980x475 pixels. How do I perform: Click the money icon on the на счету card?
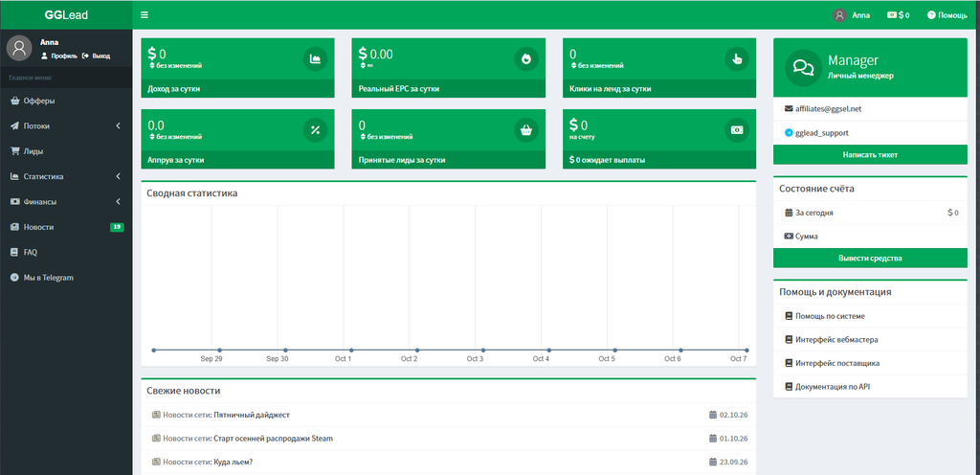(737, 130)
